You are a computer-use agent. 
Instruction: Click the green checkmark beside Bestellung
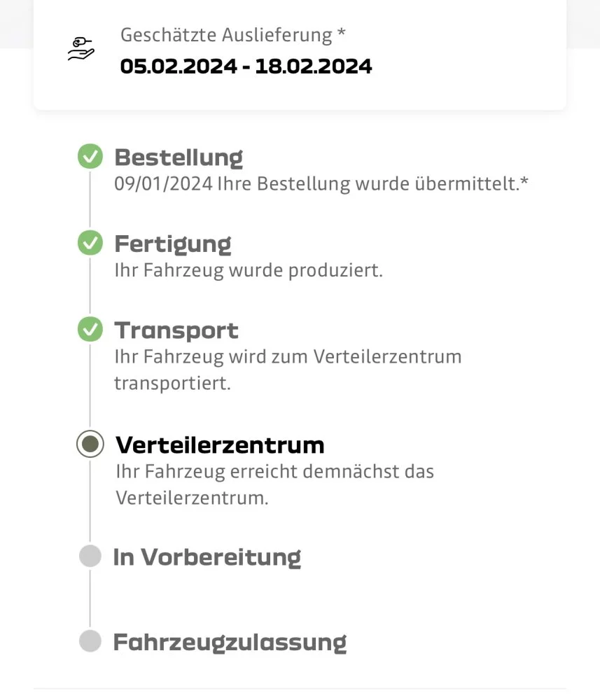coord(90,157)
